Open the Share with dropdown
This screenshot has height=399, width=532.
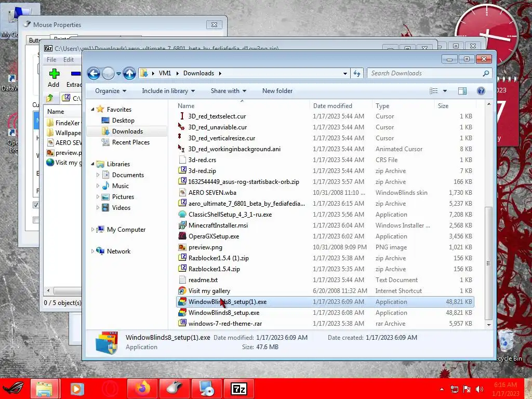pyautogui.click(x=229, y=91)
